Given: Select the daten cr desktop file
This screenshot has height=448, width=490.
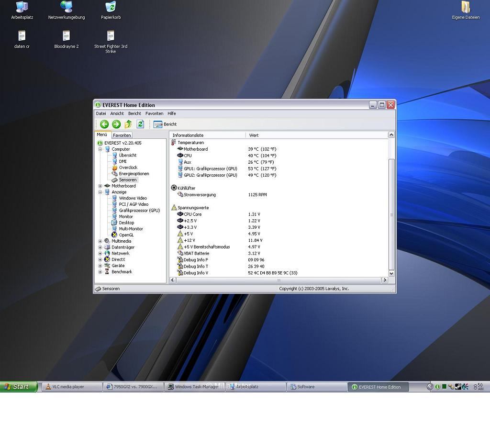Looking at the screenshot, I should [22, 39].
